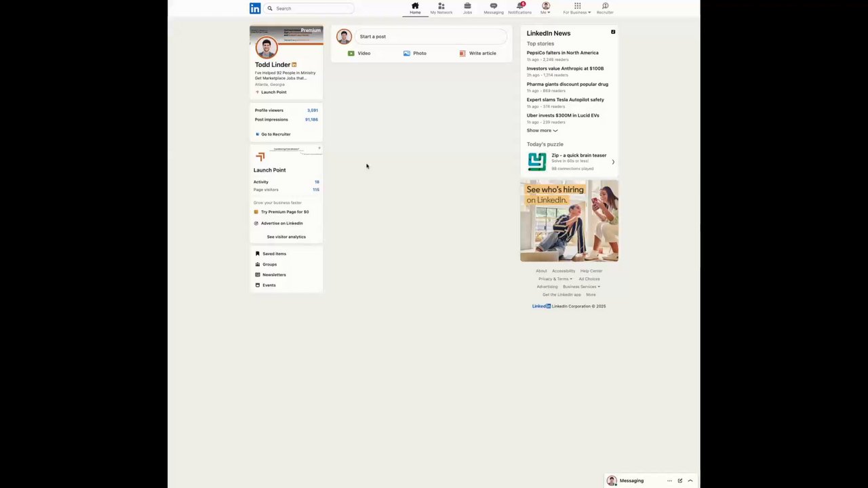Read Investors value Anthropic at $100B
The image size is (868, 488).
pos(565,68)
